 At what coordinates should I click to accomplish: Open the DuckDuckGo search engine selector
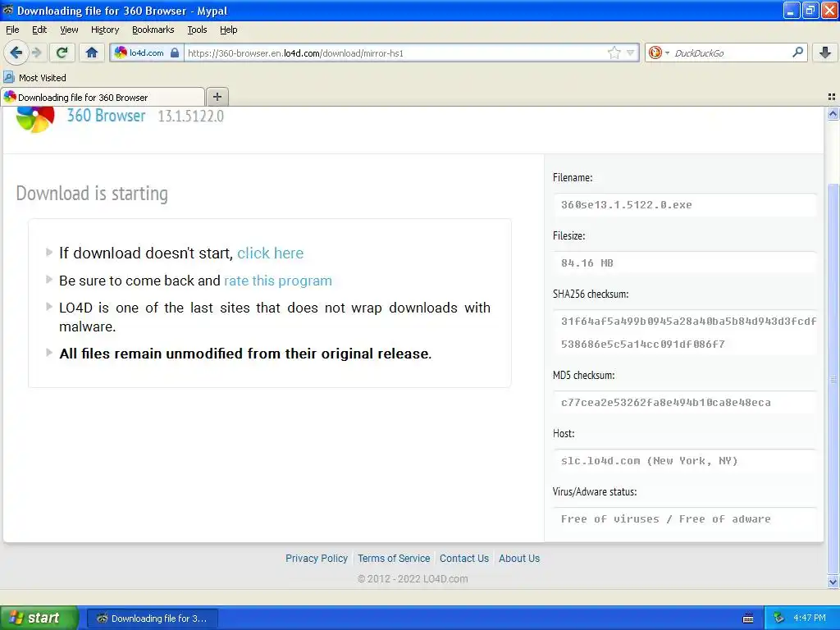pyautogui.click(x=659, y=52)
